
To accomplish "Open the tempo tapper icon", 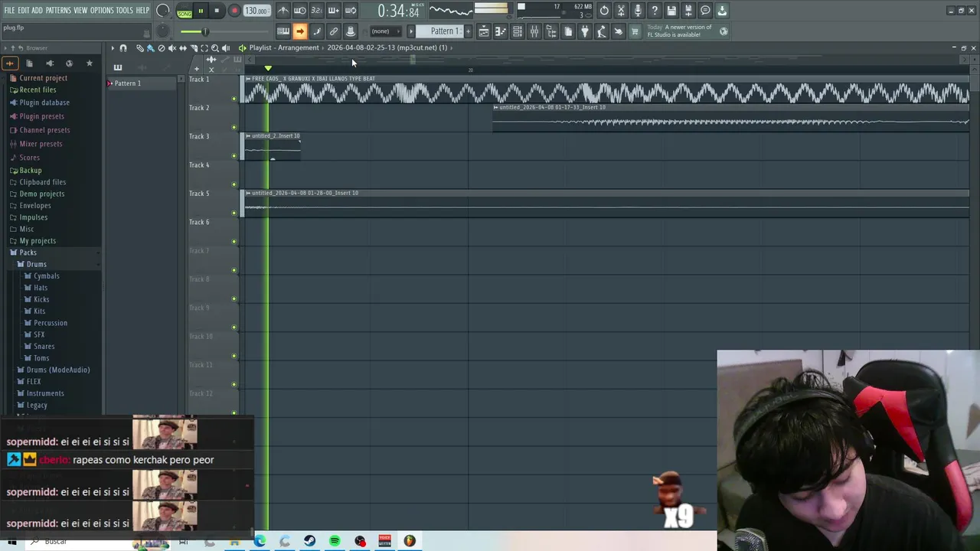I will tap(602, 31).
